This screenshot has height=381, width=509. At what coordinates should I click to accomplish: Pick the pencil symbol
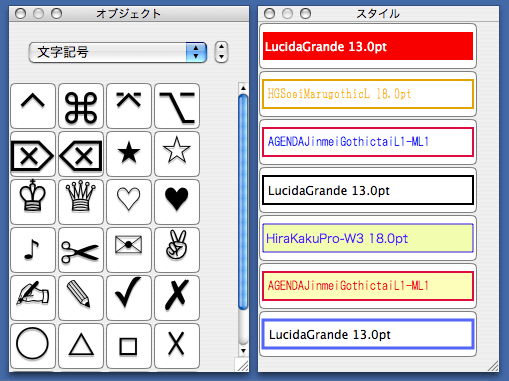pyautogui.click(x=81, y=298)
